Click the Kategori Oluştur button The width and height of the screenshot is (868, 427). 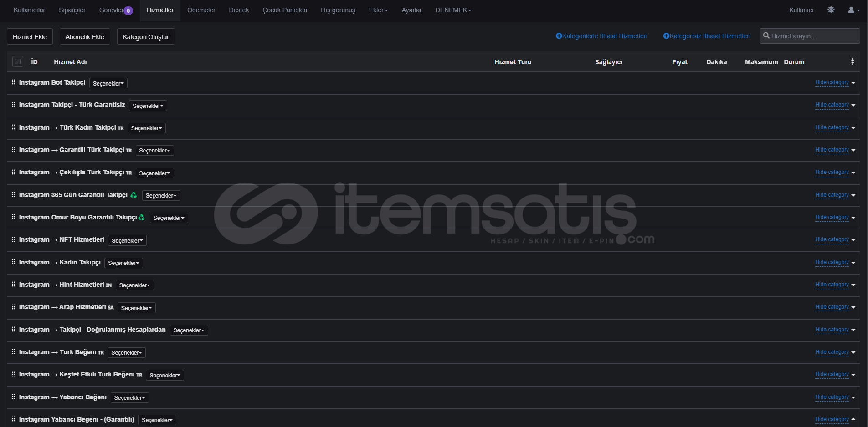coord(146,37)
